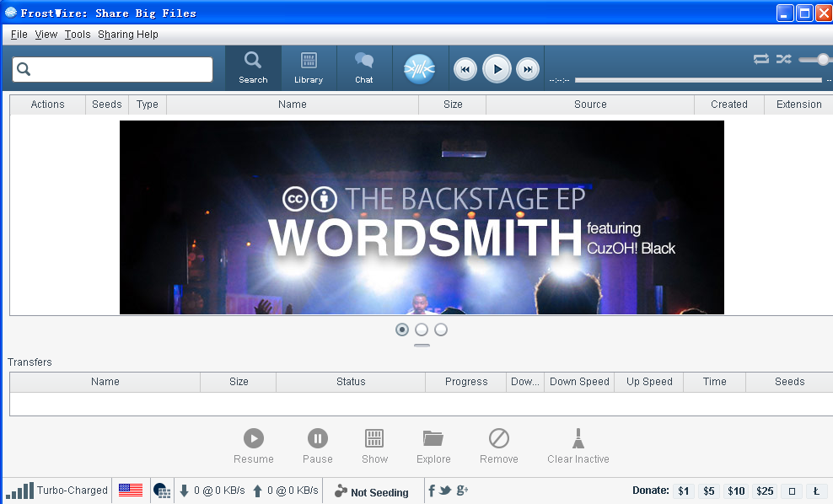Sort transfers by Up Speed column
833x504 pixels.
pos(649,382)
